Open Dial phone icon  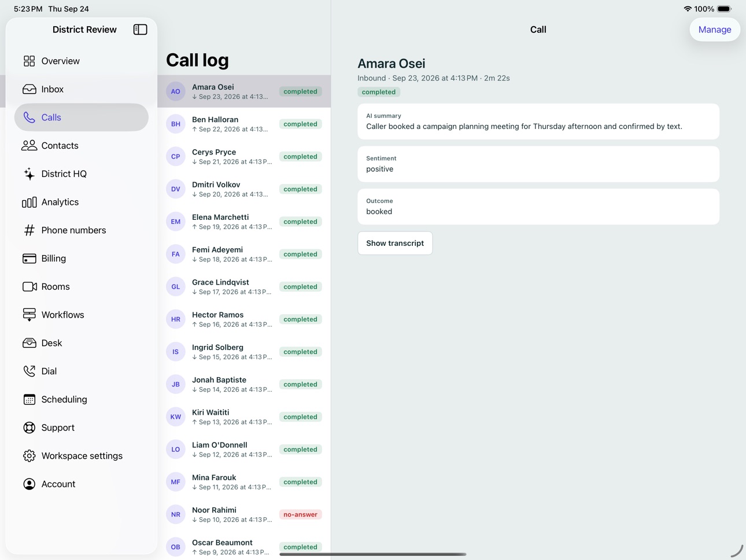(29, 371)
